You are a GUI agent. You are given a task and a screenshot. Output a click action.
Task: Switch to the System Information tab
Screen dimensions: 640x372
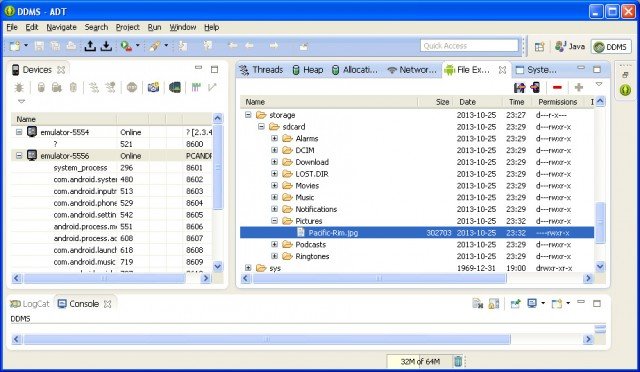[x=536, y=70]
